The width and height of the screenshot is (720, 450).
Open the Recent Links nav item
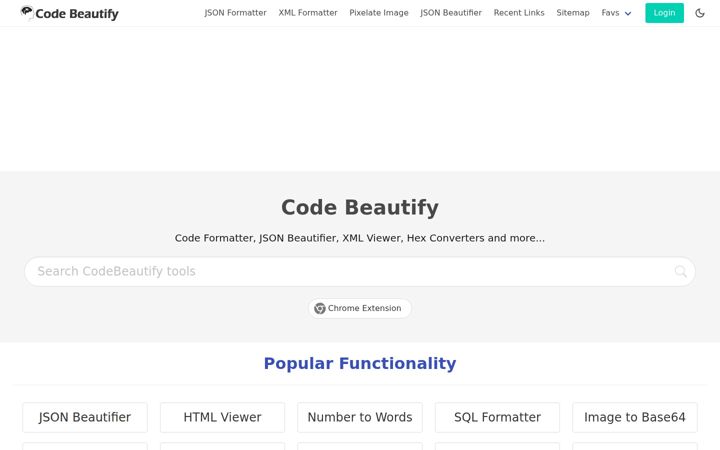[x=519, y=13]
